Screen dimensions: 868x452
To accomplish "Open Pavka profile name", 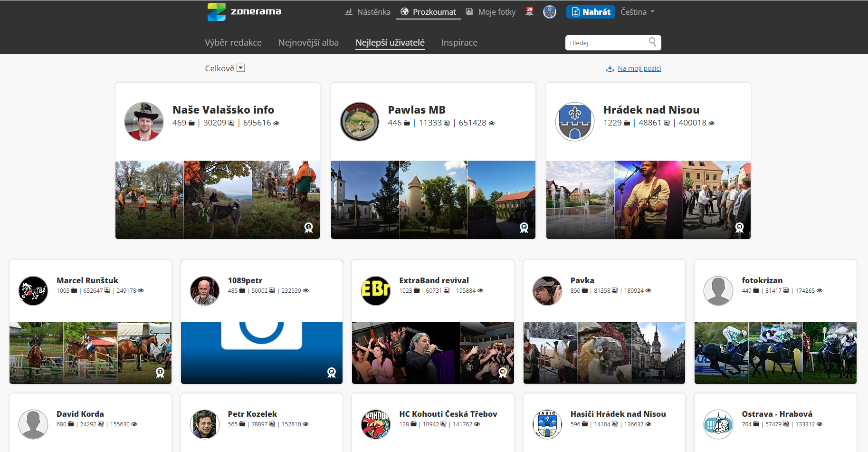I will (x=582, y=280).
